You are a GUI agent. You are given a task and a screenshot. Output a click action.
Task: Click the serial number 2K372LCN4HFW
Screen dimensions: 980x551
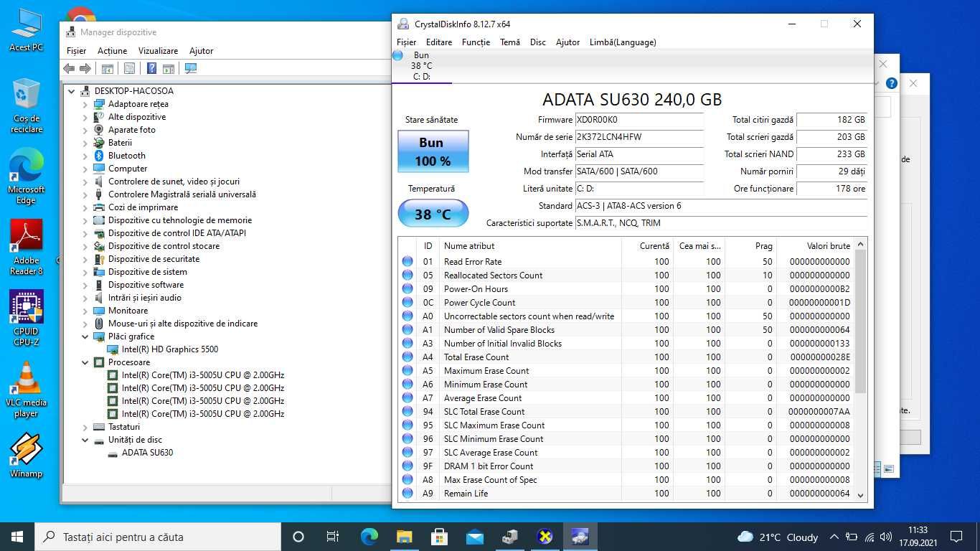(x=639, y=137)
